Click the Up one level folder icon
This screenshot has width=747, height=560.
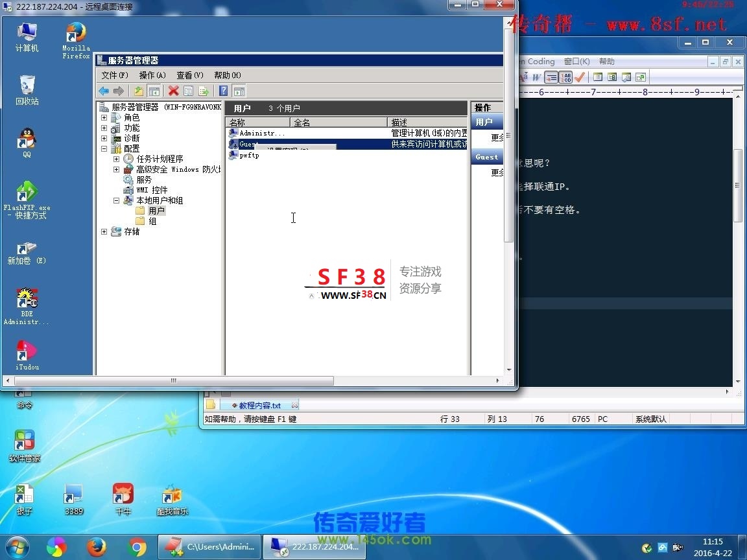pyautogui.click(x=139, y=91)
